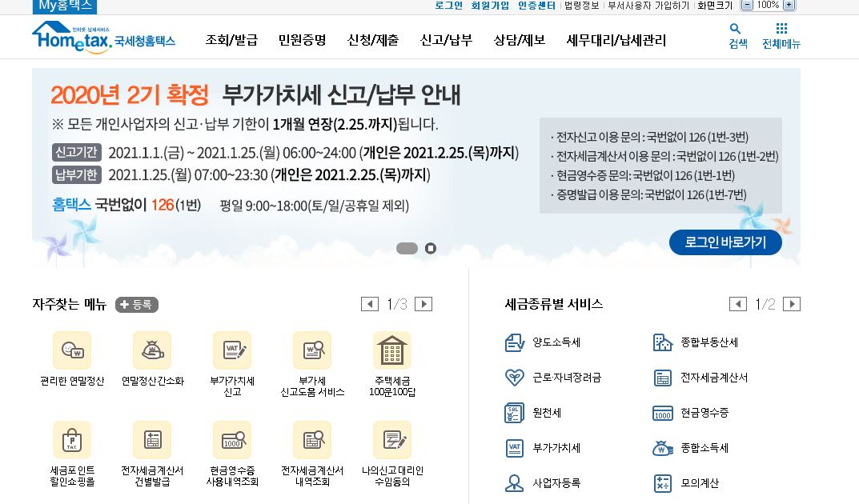Image resolution: width=859 pixels, height=504 pixels.
Task: Click the Hometax logo
Action: pos(104,38)
